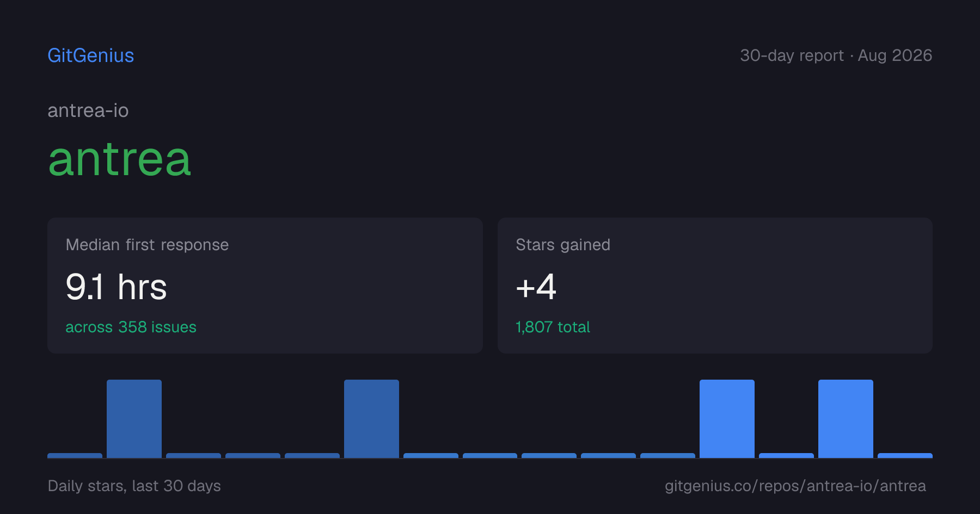Click the +4 stars value

(x=536, y=287)
